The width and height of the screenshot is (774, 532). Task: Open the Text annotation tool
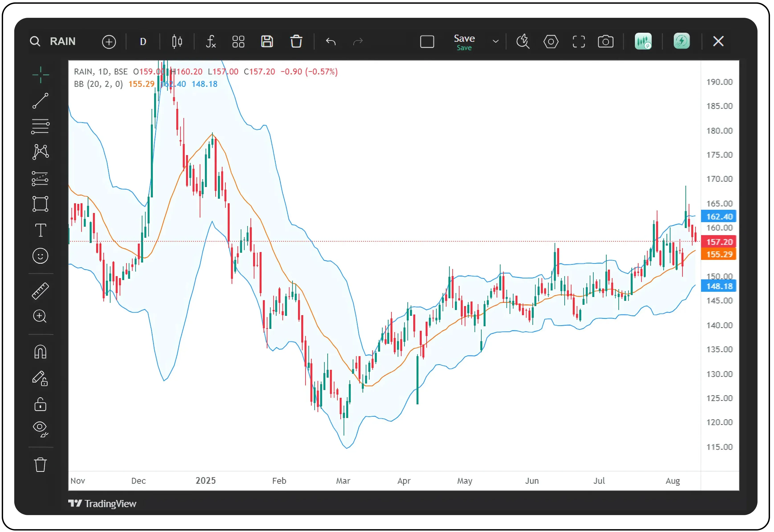40,230
